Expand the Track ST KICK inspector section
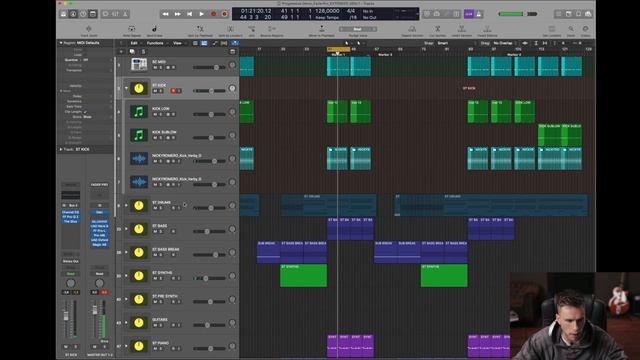 pos(61,149)
